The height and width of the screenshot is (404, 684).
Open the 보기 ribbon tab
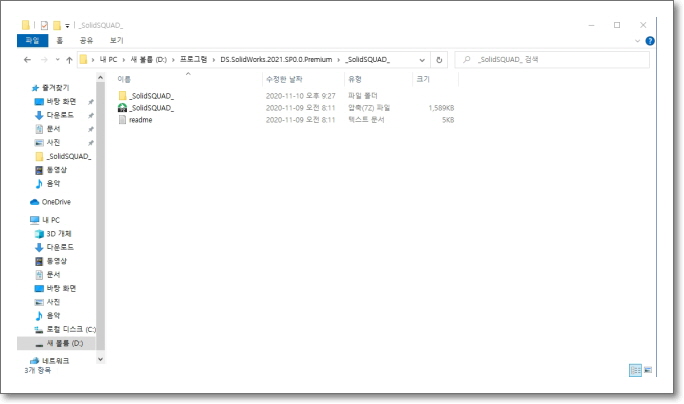click(x=116, y=40)
